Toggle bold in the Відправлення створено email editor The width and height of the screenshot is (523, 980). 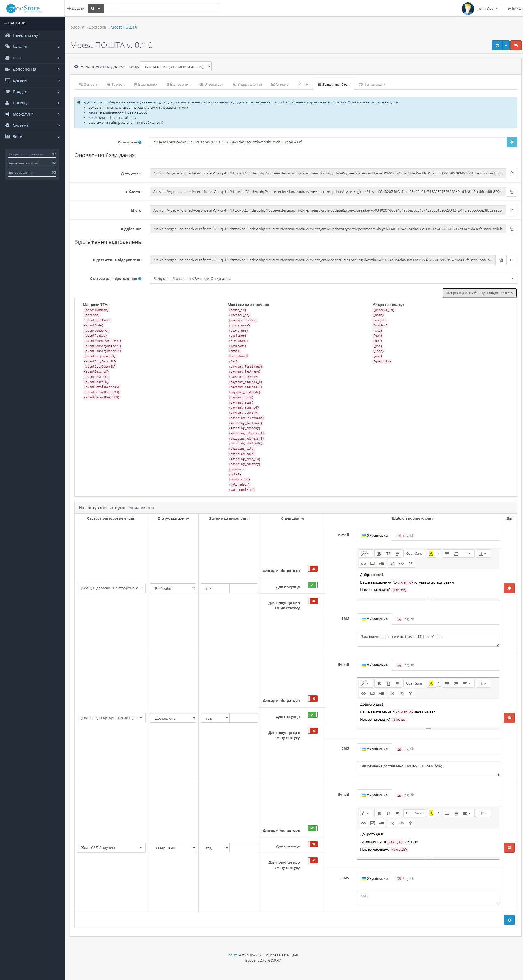click(379, 554)
